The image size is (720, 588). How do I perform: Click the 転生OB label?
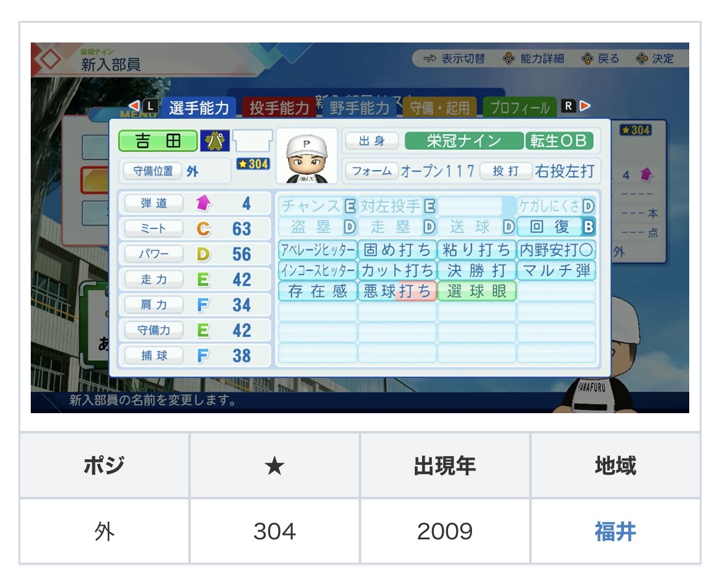coord(559,140)
